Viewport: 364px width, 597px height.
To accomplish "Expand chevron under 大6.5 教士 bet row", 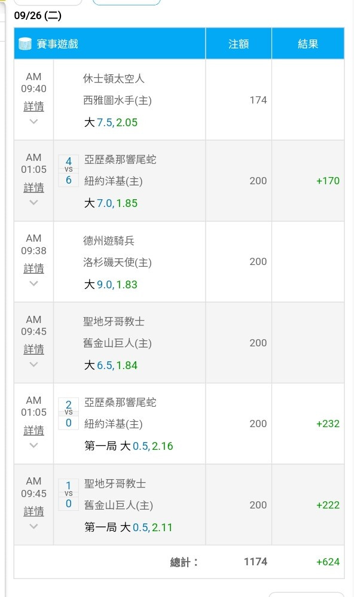I will (33, 364).
